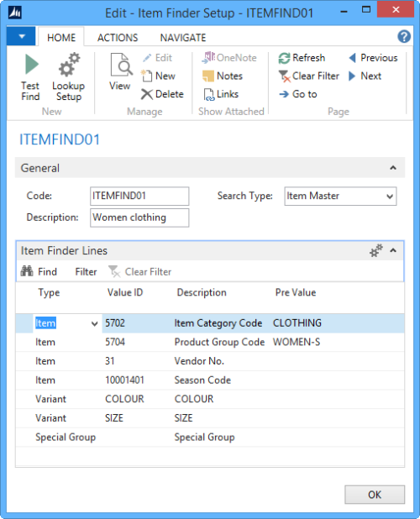Image resolution: width=420 pixels, height=519 pixels.
Task: Click the Description input field
Action: 139,218
